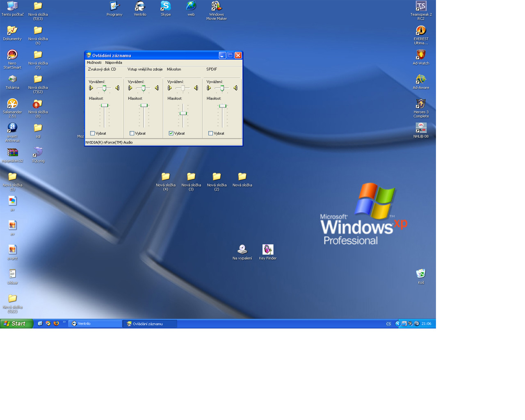Uncheck Vybrat under Mikrofon
Image resolution: width=525 pixels, height=420 pixels.
[x=171, y=133]
